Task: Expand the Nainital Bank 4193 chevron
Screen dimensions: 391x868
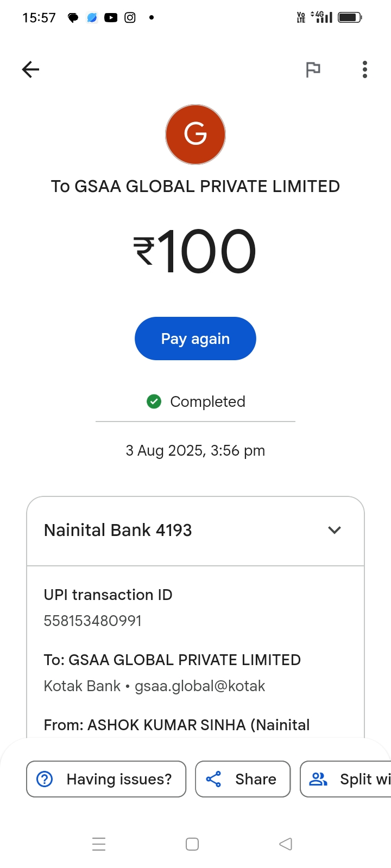Action: [x=335, y=530]
